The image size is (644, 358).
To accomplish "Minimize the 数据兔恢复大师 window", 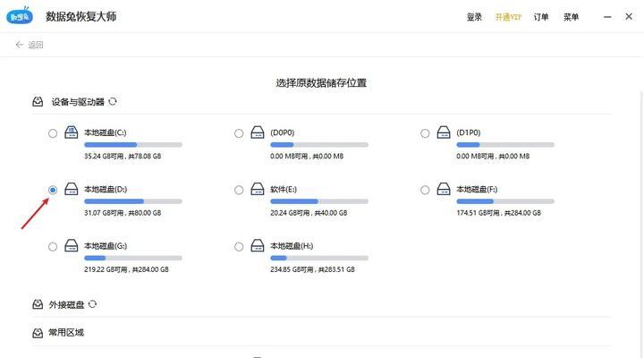I will coord(607,17).
